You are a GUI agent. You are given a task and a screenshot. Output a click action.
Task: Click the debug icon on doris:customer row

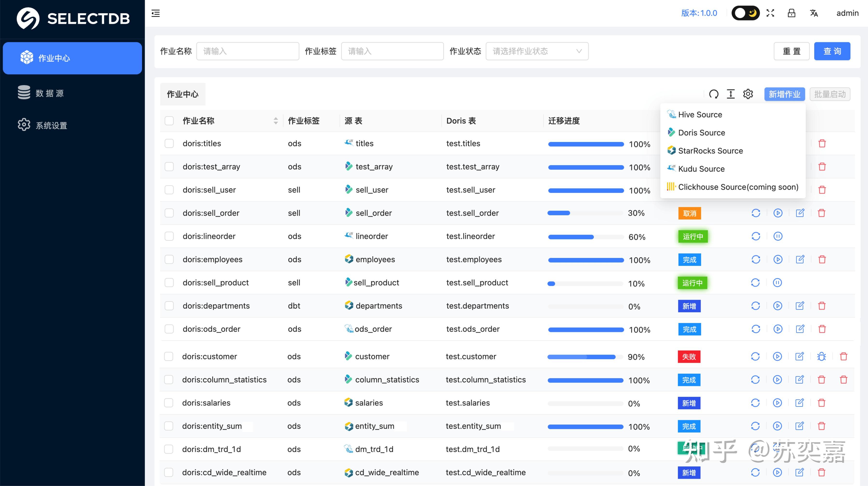(821, 356)
